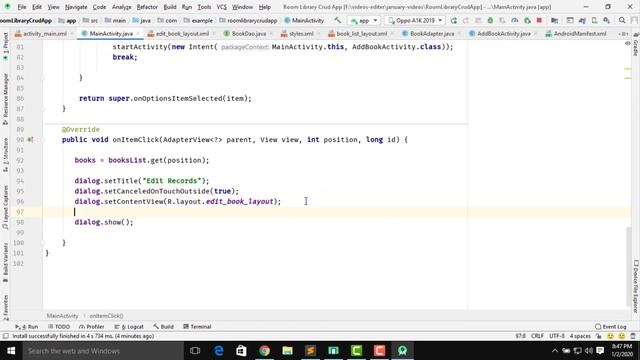Viewport: 640px width, 360px height.
Task: Open Sublime Text from the taskbar
Action: (x=310, y=351)
